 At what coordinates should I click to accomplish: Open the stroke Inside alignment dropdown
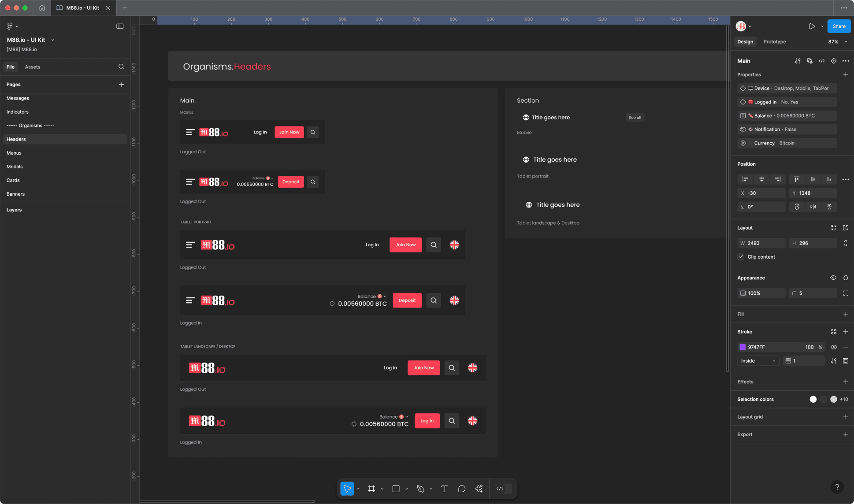(758, 360)
